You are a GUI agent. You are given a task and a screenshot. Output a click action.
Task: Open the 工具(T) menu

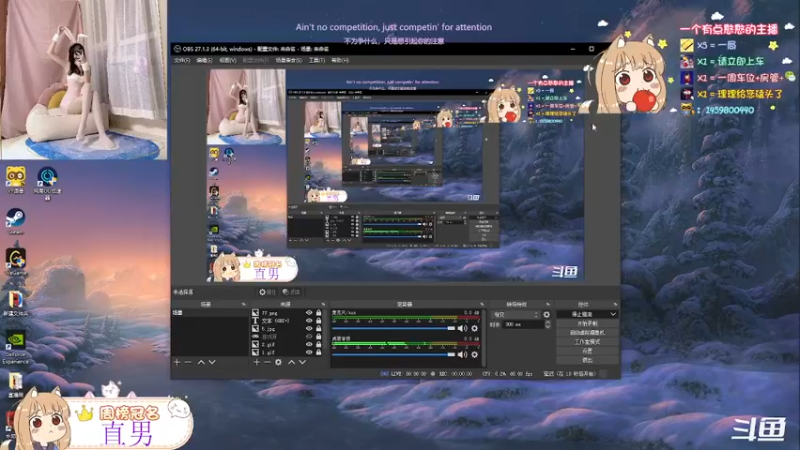[x=316, y=60]
